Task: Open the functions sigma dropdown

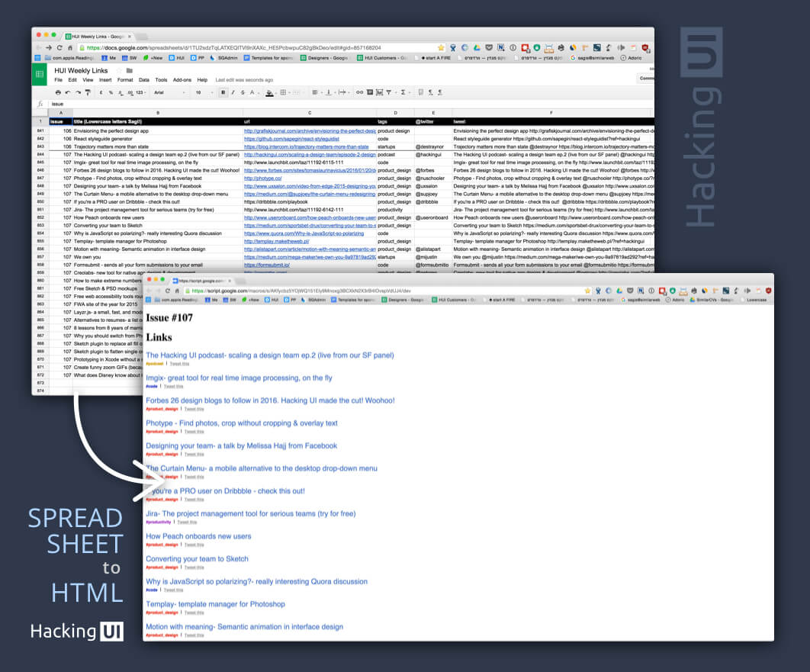Action: coord(404,92)
